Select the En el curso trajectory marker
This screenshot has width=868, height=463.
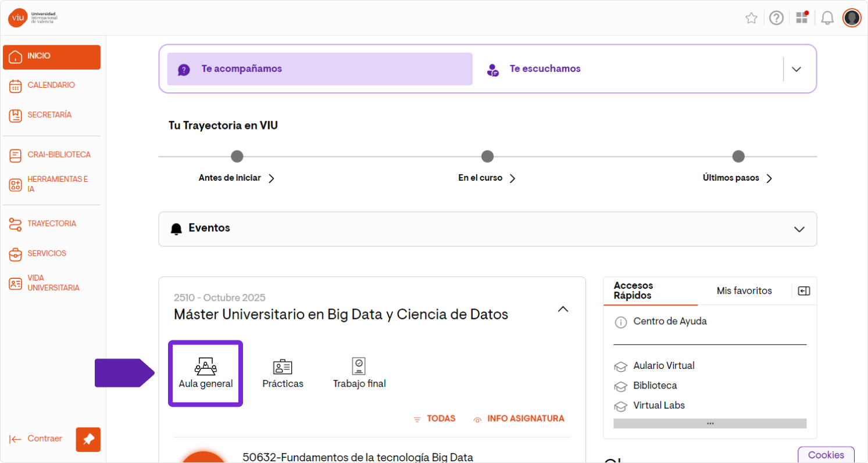tap(487, 156)
